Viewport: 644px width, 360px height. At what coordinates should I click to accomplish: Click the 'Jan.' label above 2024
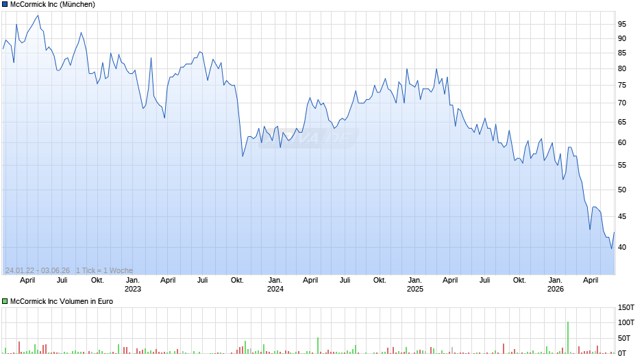pos(275,281)
